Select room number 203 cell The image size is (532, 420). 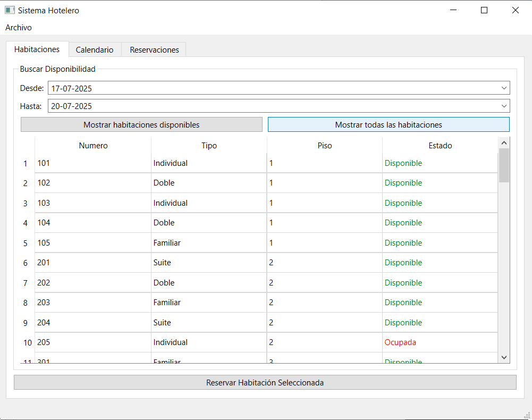[x=93, y=302]
